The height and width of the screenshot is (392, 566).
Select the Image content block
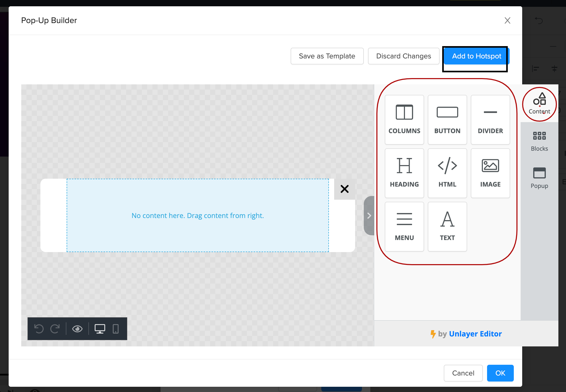point(490,173)
